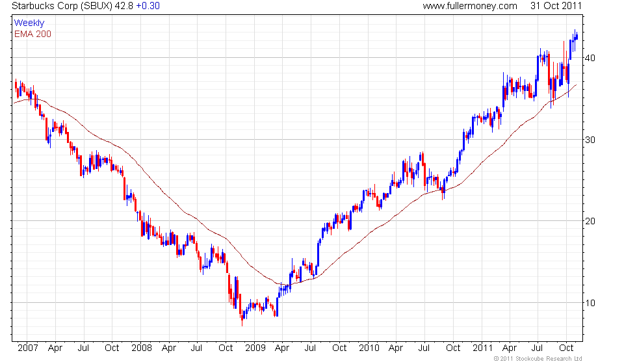The width and height of the screenshot is (637, 364).
Task: Click the 2011 year axis label
Action: coord(482,348)
